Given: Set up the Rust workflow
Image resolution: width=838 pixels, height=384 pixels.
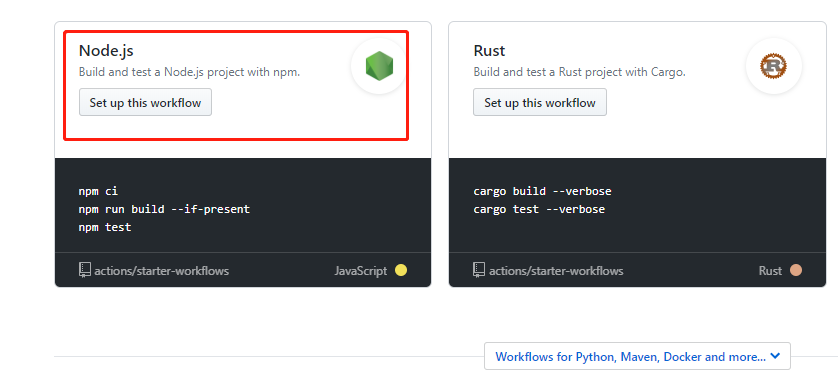Looking at the screenshot, I should point(540,102).
